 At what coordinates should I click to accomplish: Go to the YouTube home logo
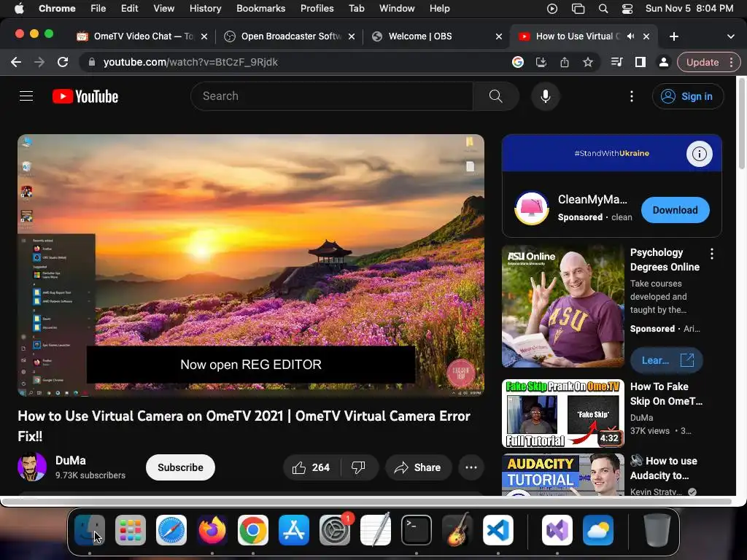tap(85, 96)
